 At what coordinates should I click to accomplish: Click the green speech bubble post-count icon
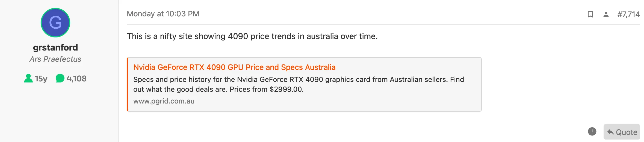[x=60, y=78]
